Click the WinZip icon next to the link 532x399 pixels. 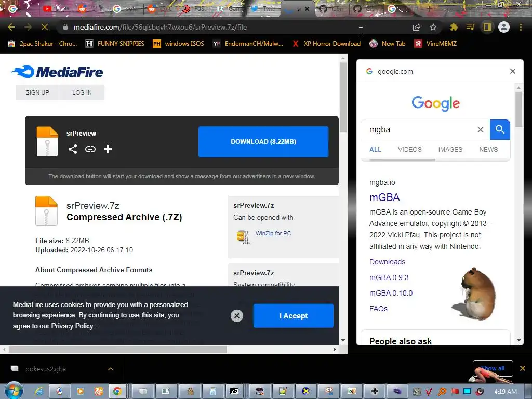pos(243,236)
